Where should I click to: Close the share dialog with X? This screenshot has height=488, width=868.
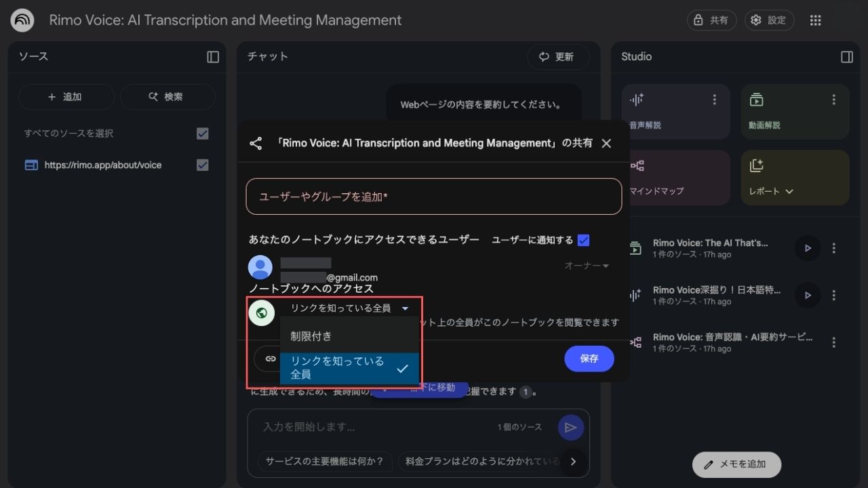tap(606, 144)
